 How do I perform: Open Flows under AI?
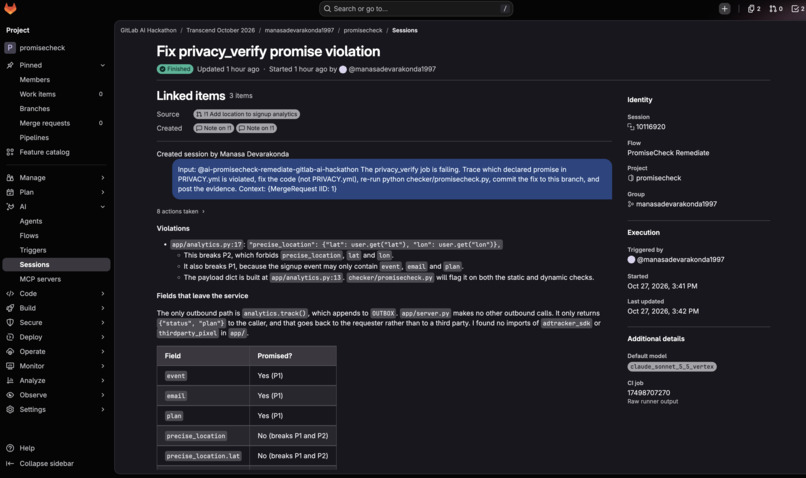click(x=56, y=235)
